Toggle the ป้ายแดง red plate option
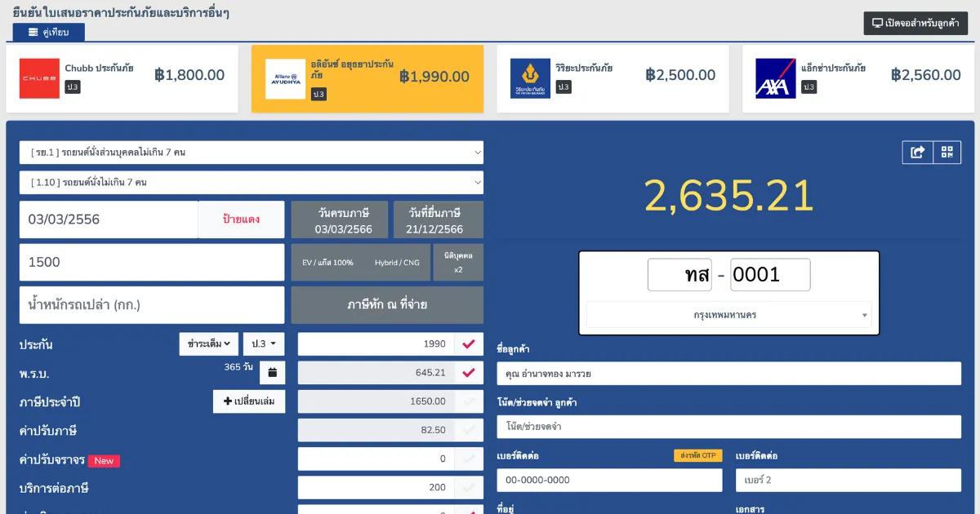The image size is (980, 514). point(241,219)
